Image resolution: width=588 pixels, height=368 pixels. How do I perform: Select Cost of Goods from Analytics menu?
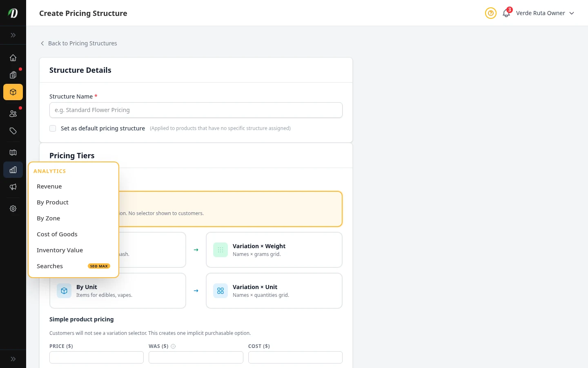click(x=57, y=234)
